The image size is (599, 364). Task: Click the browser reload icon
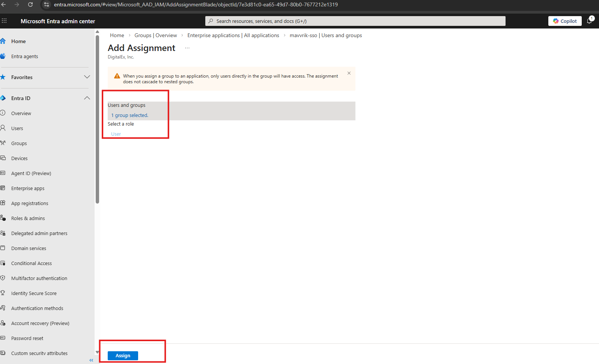pos(30,4)
